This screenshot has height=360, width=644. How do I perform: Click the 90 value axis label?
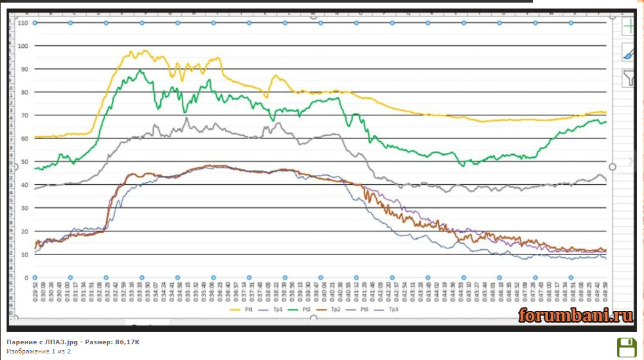(25, 70)
